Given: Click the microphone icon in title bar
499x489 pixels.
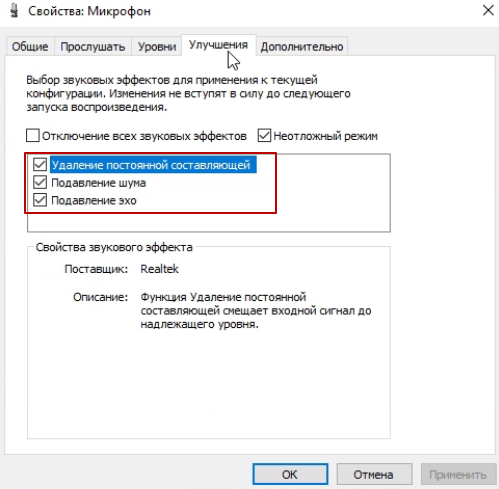Looking at the screenshot, I should pyautogui.click(x=14, y=11).
